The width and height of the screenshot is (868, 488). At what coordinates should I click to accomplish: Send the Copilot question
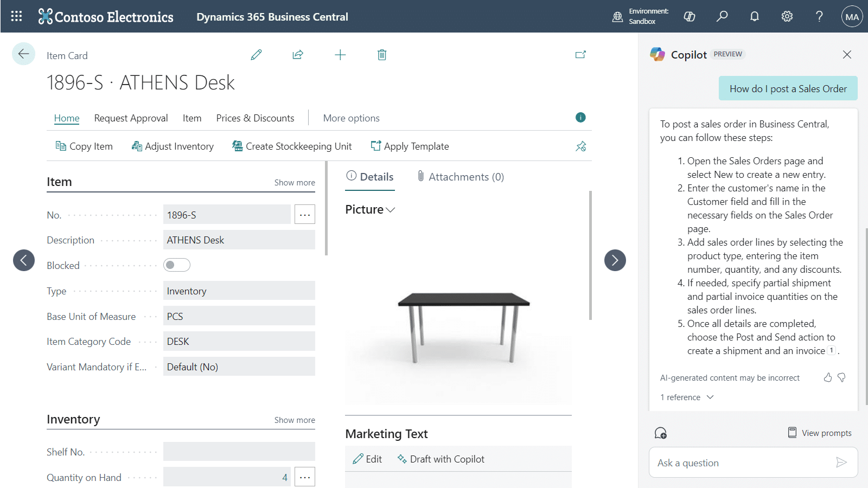coord(841,463)
